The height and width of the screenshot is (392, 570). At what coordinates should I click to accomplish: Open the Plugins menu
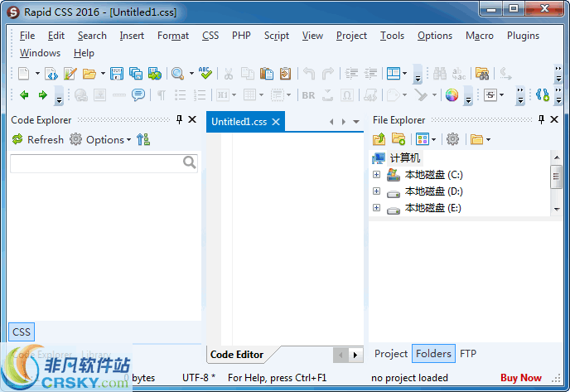point(523,36)
